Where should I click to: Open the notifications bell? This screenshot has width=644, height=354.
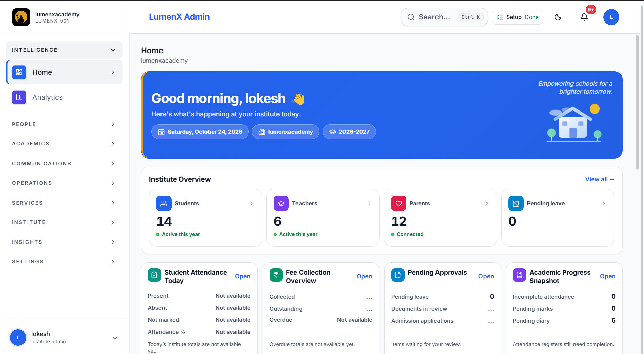pyautogui.click(x=584, y=17)
